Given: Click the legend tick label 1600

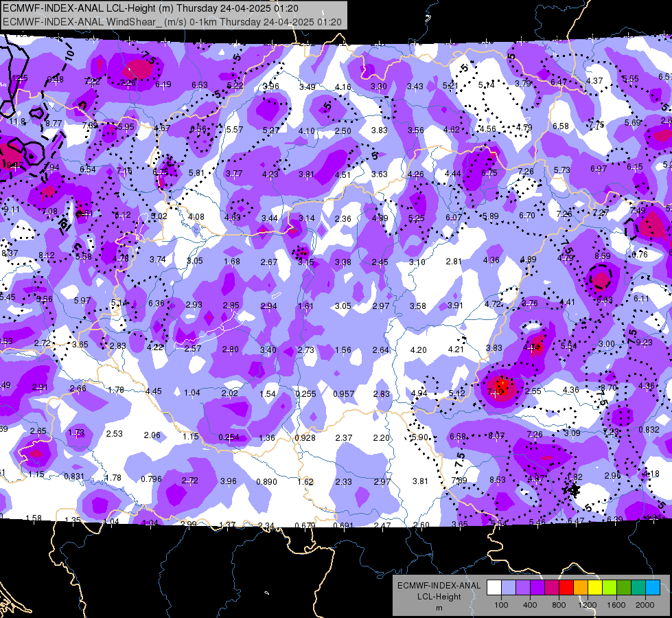Looking at the screenshot, I should point(616,605).
